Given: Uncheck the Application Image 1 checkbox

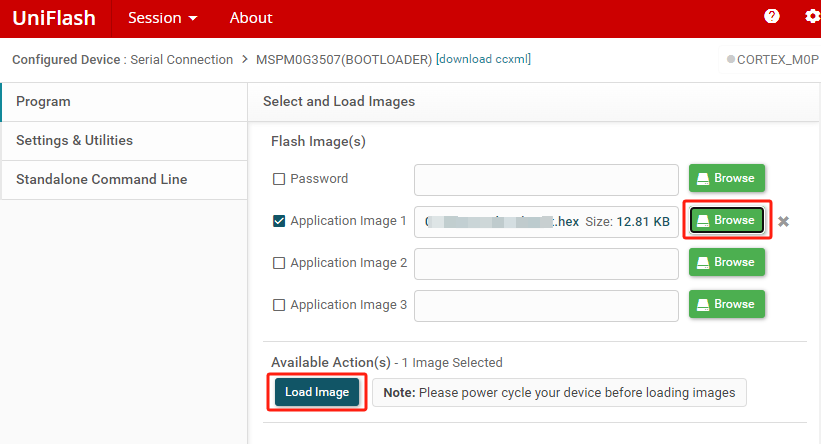Looking at the screenshot, I should pos(279,221).
